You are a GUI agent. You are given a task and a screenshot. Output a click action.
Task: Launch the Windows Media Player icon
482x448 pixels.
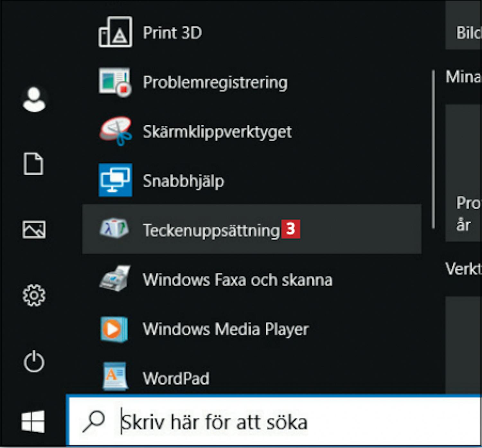(114, 329)
